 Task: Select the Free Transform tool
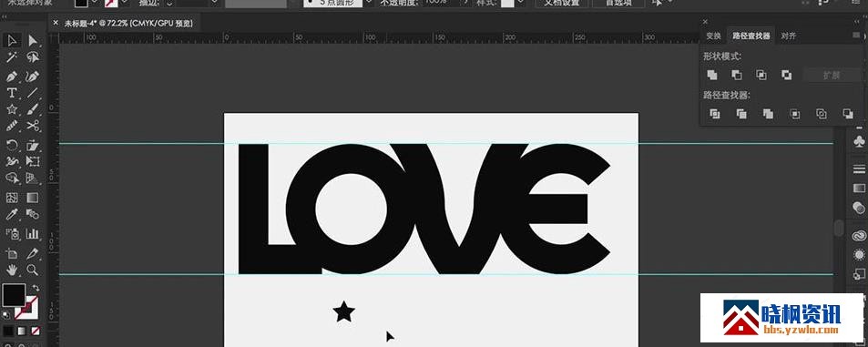pos(33,161)
